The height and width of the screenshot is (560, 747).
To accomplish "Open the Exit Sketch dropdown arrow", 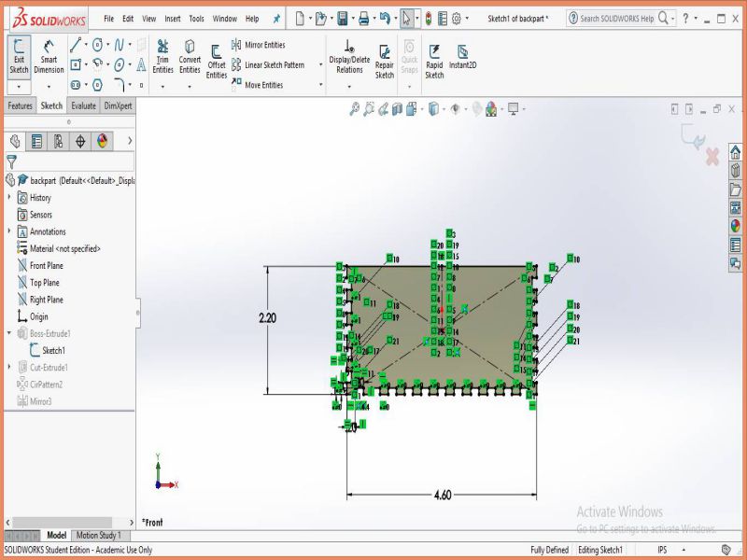I will pyautogui.click(x=19, y=87).
